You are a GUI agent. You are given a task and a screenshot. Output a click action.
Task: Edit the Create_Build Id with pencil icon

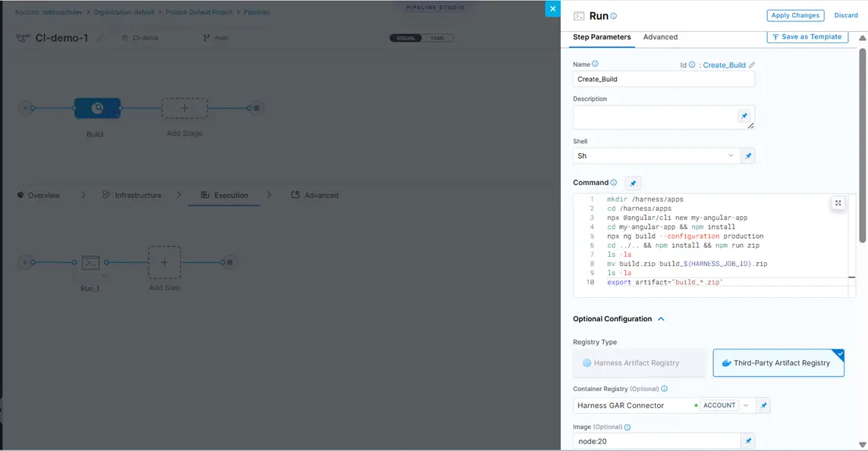click(752, 65)
